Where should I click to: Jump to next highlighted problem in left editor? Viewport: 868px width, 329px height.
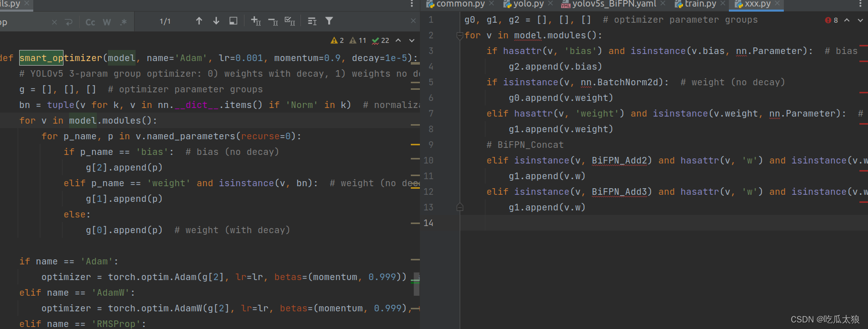[412, 40]
